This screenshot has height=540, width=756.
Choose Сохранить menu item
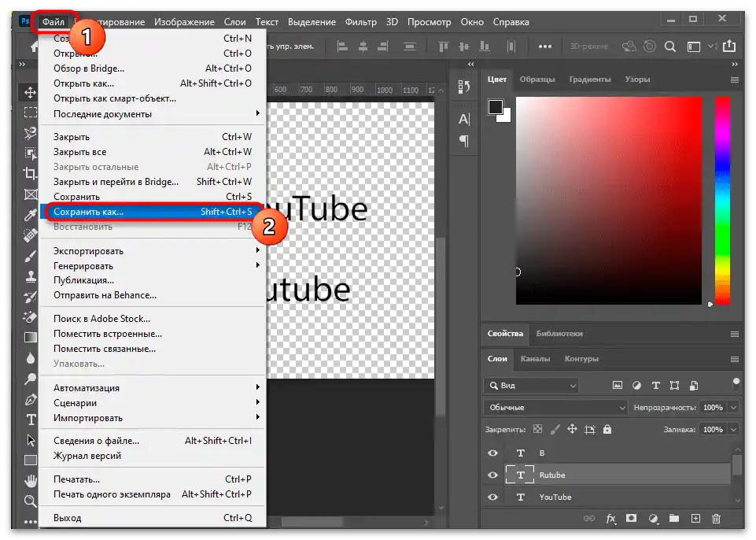(x=153, y=197)
